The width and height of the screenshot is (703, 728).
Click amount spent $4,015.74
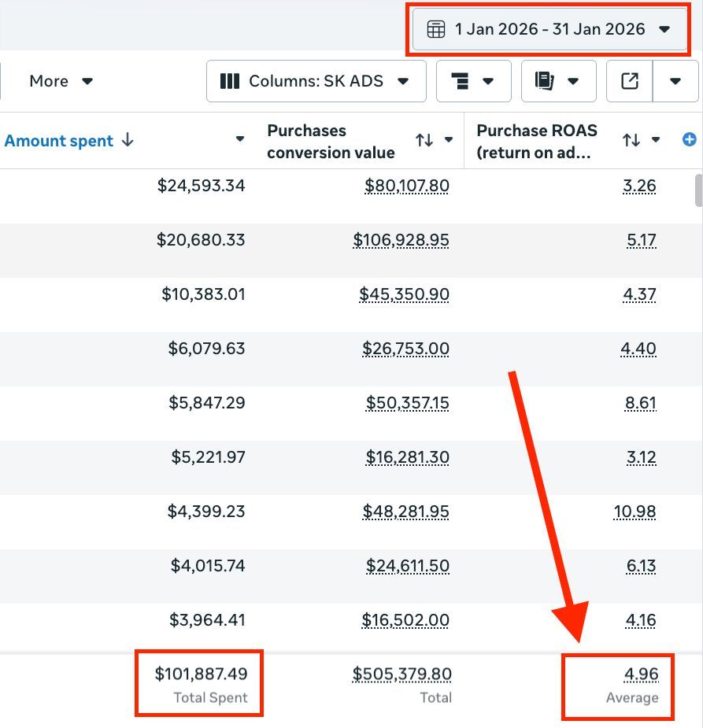point(208,566)
